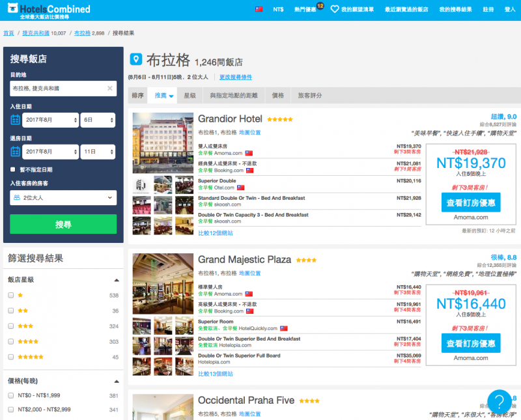
Task: Click Occidental Praha Five star rating
Action: coord(309,401)
